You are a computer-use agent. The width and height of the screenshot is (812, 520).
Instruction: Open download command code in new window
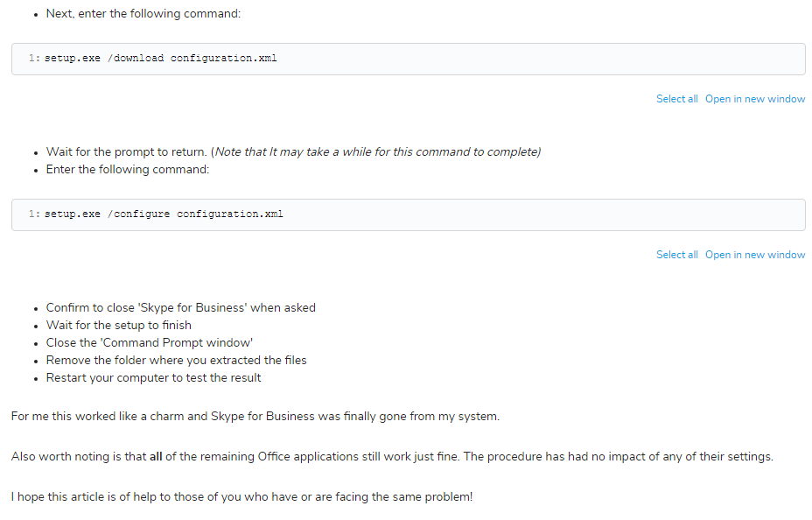(755, 99)
